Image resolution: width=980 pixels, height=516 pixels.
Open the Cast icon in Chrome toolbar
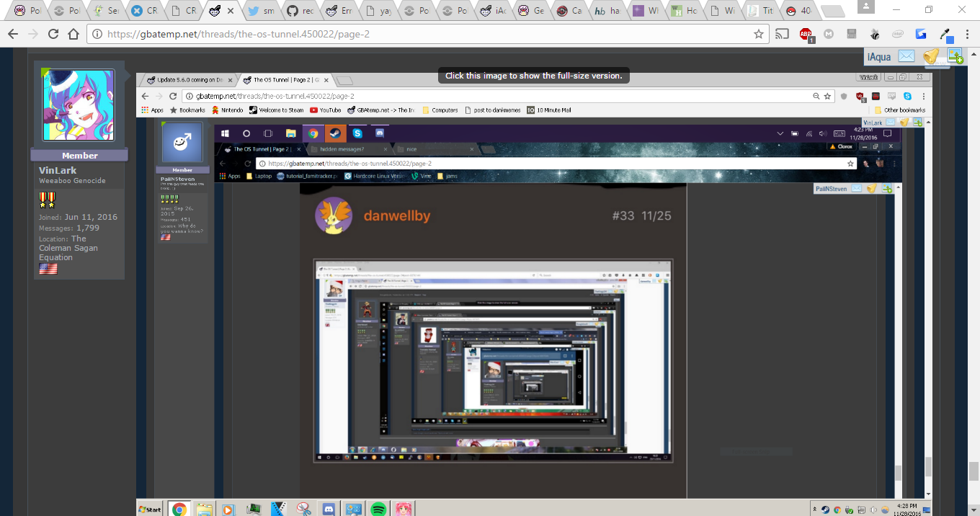click(x=782, y=34)
